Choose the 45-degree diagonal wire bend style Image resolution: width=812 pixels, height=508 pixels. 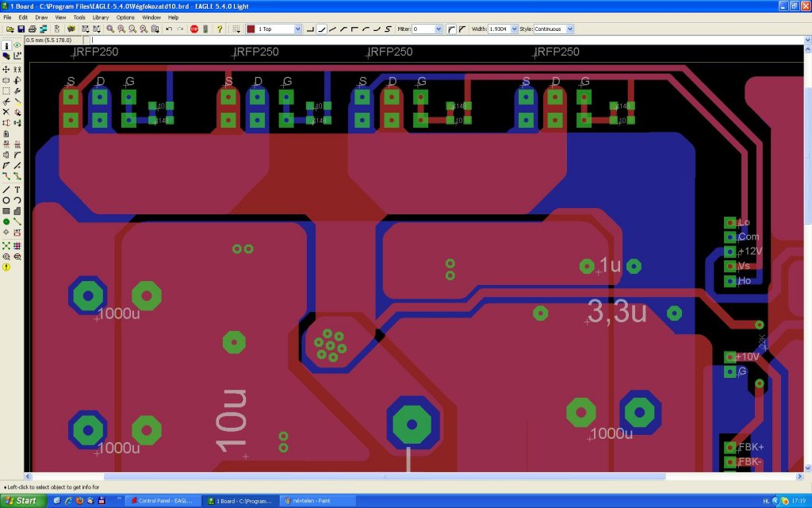321,29
